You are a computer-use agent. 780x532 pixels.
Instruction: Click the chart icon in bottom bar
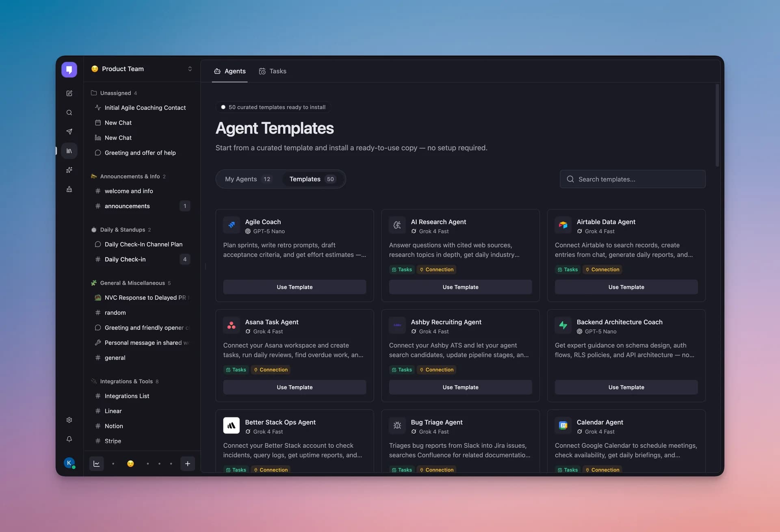pos(97,464)
